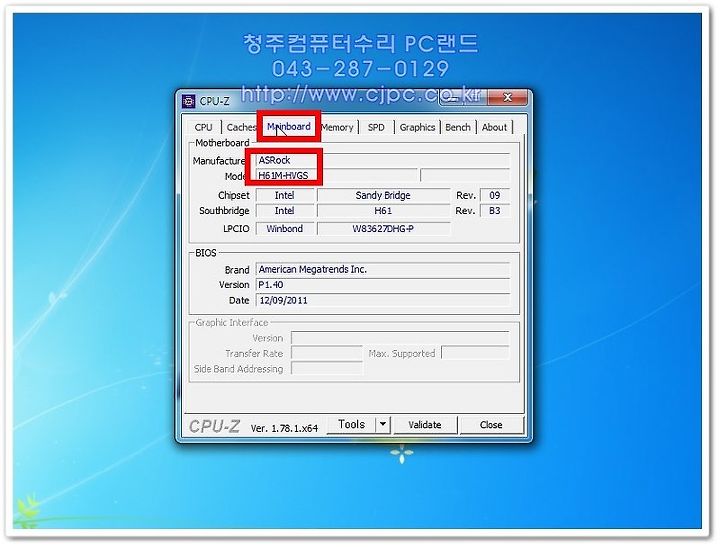
Task: Click the CPU-Z title bar icon
Action: coord(189,101)
